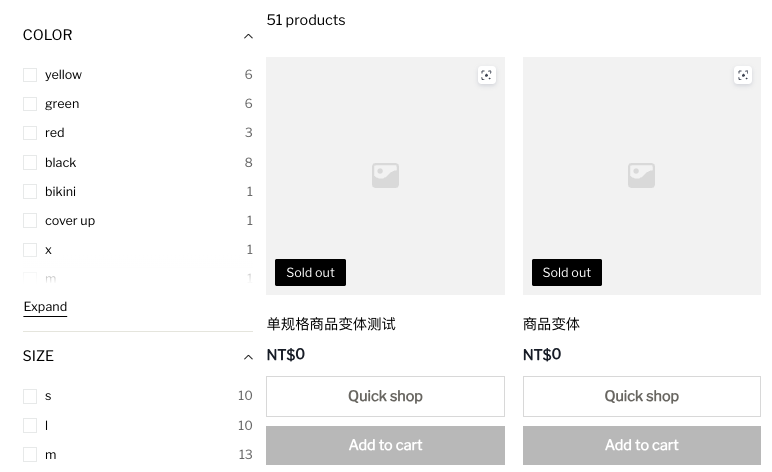
Task: Click Add to cart under 商品变体
Action: click(642, 445)
